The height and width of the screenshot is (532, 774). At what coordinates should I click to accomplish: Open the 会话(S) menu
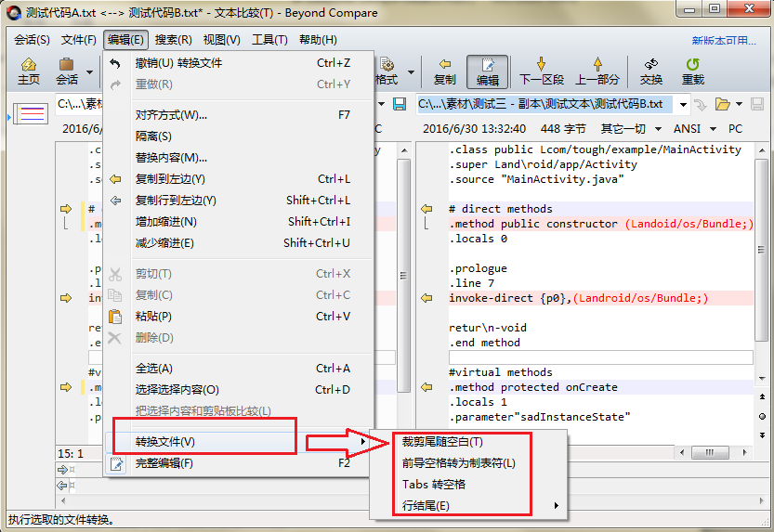pos(32,40)
